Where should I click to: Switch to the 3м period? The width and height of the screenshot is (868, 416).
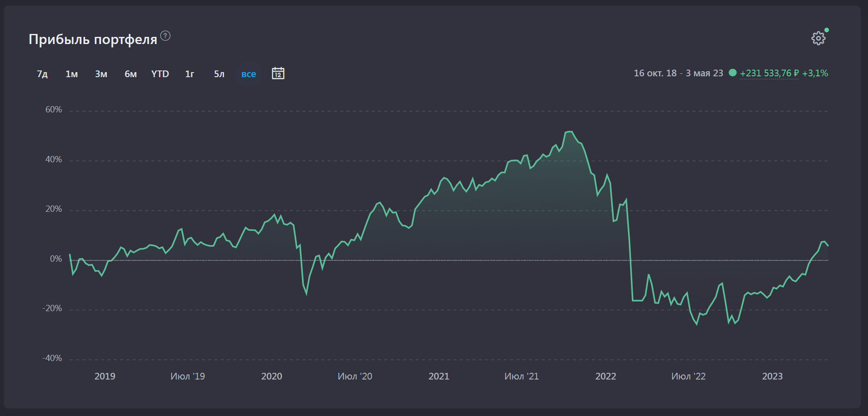click(x=101, y=74)
